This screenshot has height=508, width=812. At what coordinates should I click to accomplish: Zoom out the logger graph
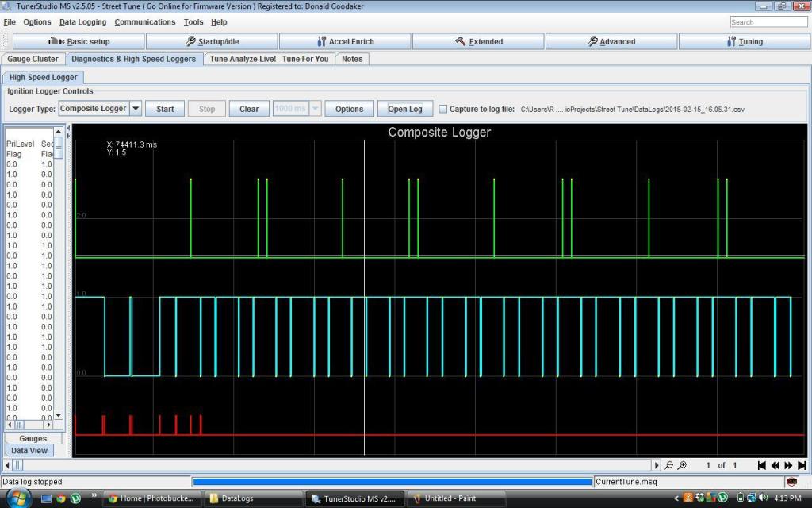(x=668, y=465)
